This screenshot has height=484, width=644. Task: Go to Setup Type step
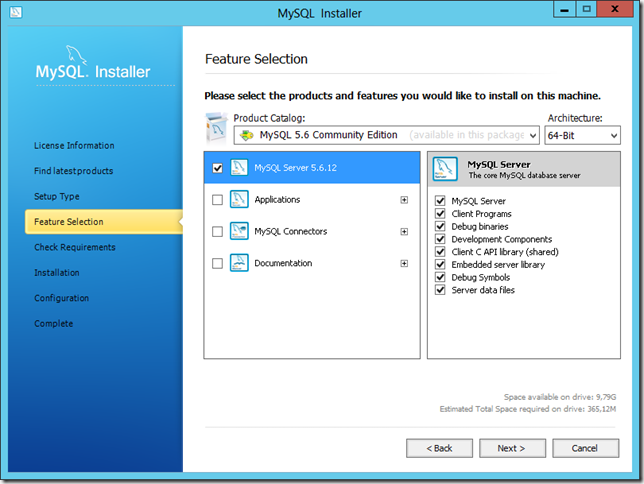[57, 196]
